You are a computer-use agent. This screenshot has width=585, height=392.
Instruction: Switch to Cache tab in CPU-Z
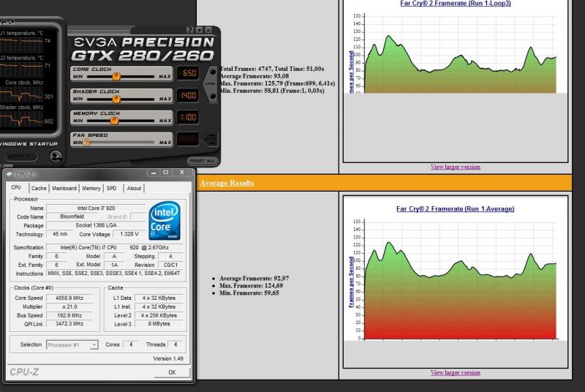coord(39,189)
